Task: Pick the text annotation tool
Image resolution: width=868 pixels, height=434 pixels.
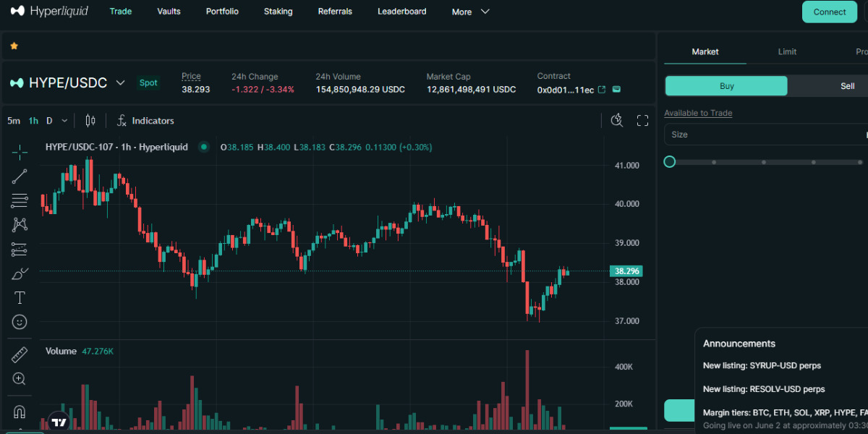Action: (x=20, y=298)
